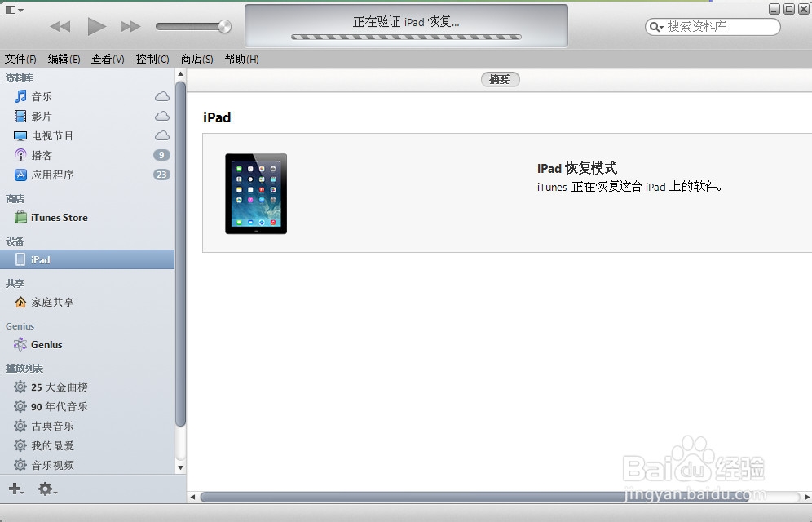Click the horizontal scrollbar thumb at bottom
This screenshot has height=522, width=812.
(x=474, y=498)
